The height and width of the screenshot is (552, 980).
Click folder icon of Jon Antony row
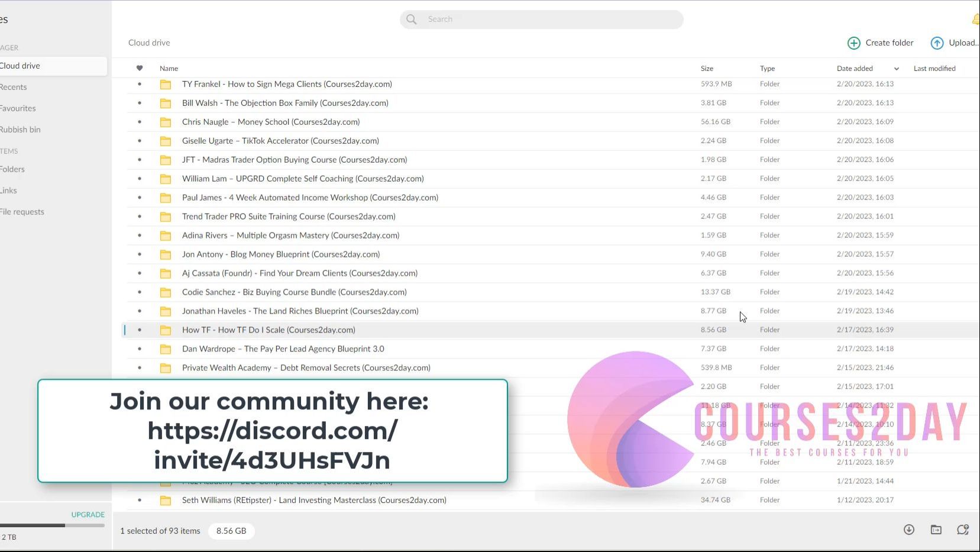click(166, 255)
